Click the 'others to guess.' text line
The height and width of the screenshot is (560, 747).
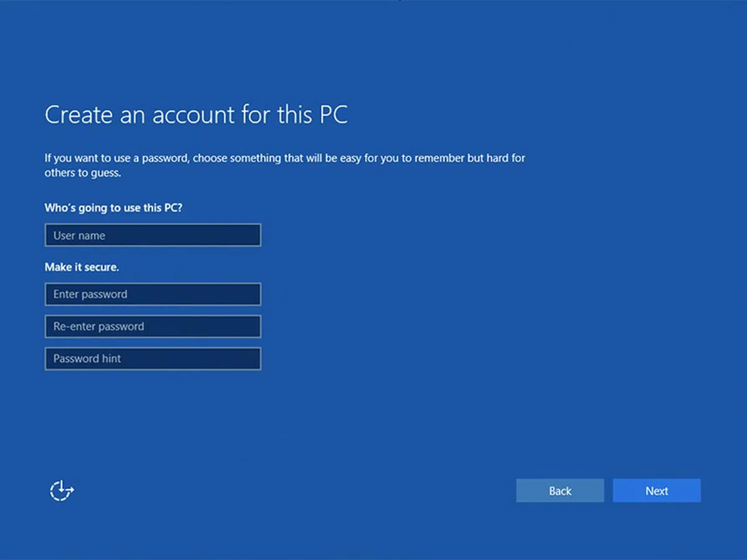pyautogui.click(x=82, y=174)
